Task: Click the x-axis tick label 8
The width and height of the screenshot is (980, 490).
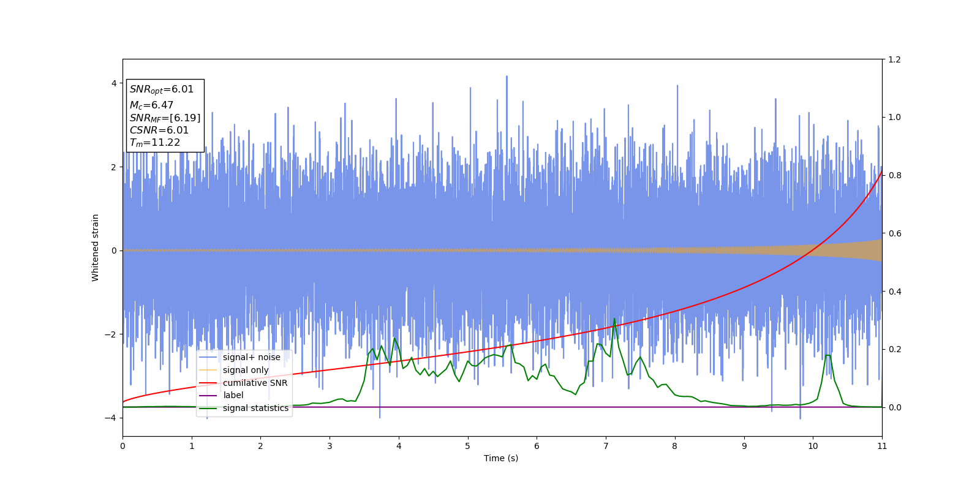Action: point(675,446)
